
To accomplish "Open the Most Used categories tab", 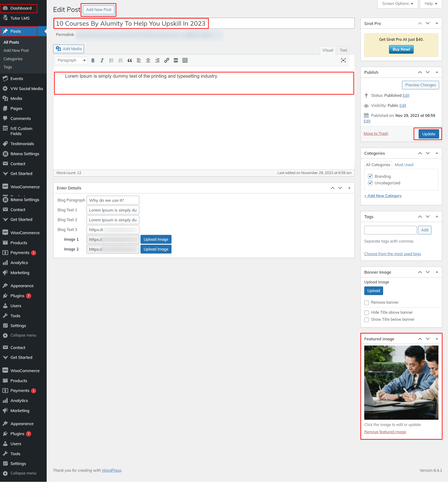I will 404,165.
